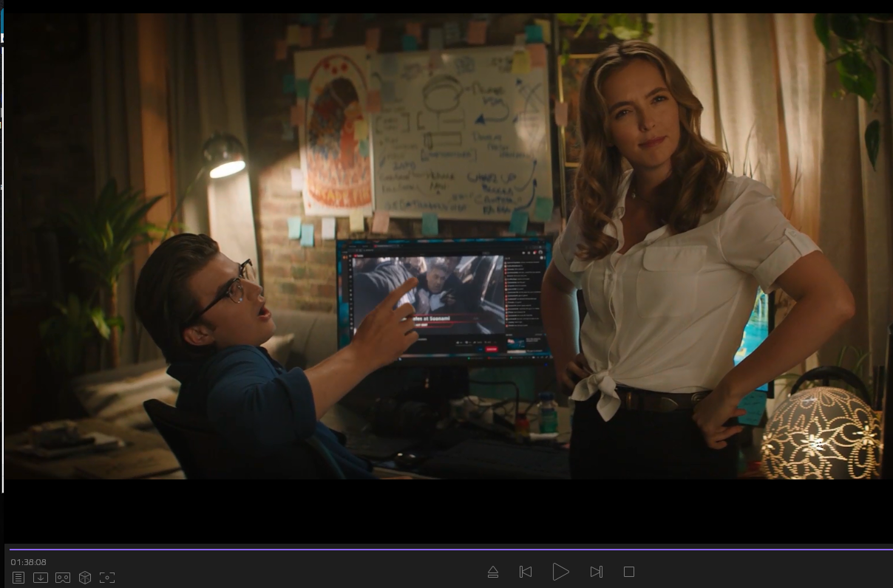Screen dimensions: 893x588
Task: Click the 01:38:08 timestamp display
Action: click(29, 562)
